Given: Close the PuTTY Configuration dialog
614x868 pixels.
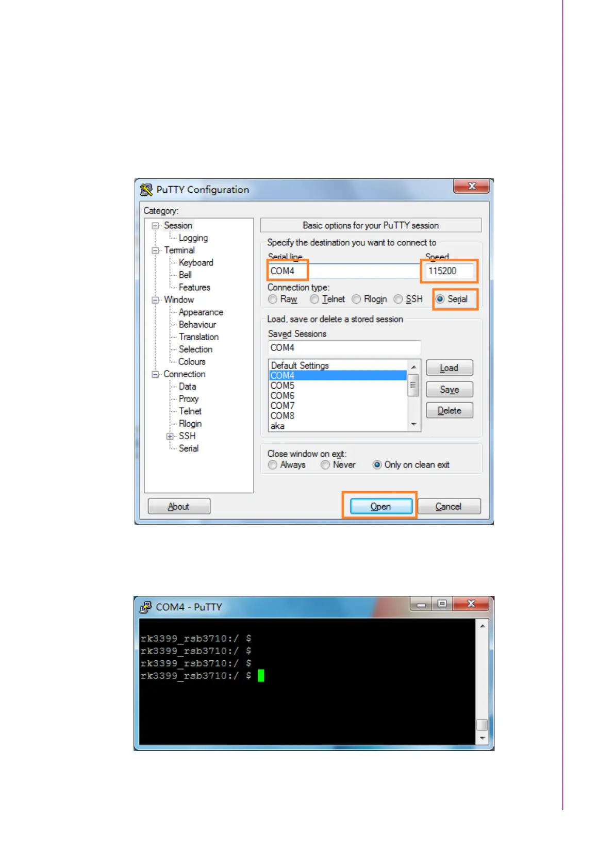Looking at the screenshot, I should [471, 186].
